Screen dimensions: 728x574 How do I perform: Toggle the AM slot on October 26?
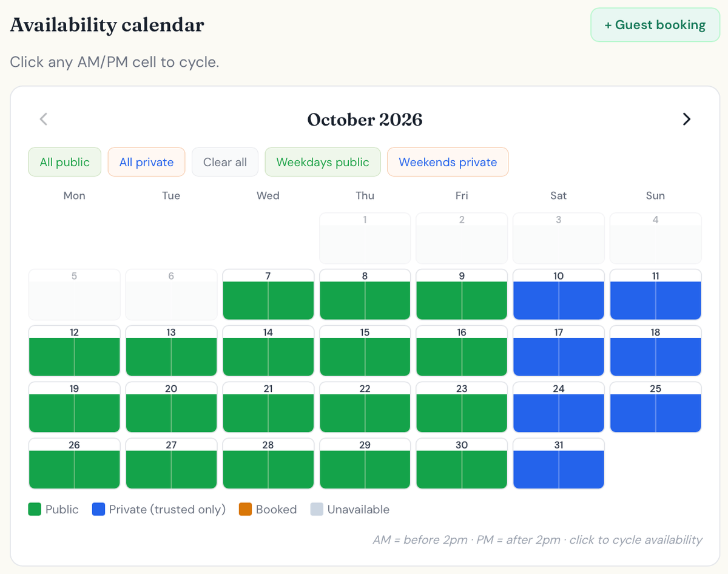click(52, 470)
